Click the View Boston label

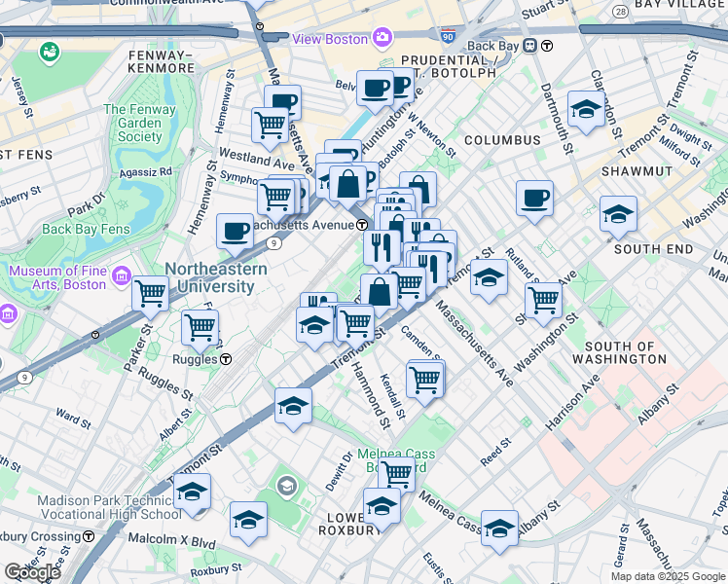pyautogui.click(x=330, y=39)
